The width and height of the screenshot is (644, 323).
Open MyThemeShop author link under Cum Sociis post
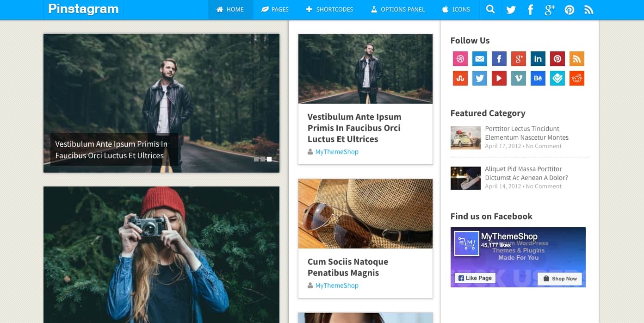point(337,286)
